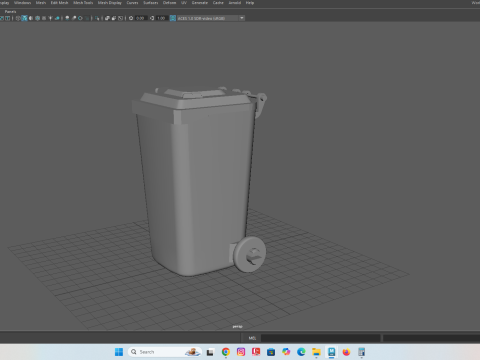Image resolution: width=480 pixels, height=360 pixels.
Task: Toggle screen space ambient occlusion icon
Action: tap(67, 18)
